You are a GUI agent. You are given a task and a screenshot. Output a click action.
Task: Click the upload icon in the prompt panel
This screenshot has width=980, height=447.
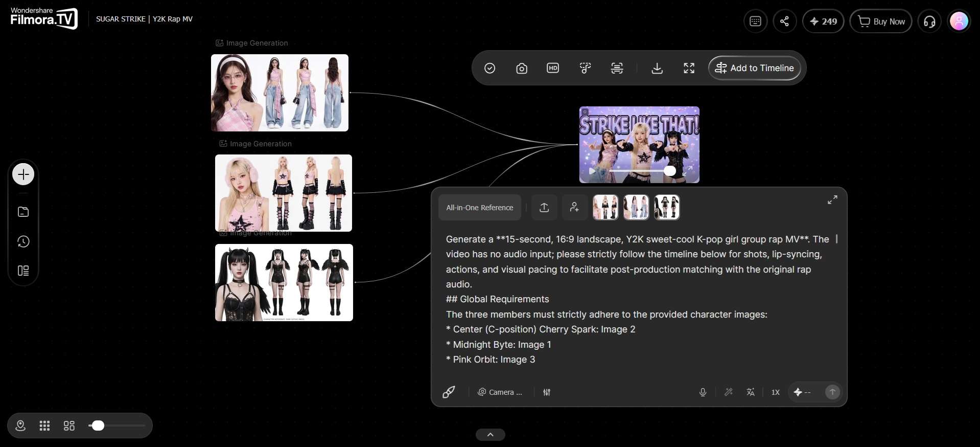(544, 207)
